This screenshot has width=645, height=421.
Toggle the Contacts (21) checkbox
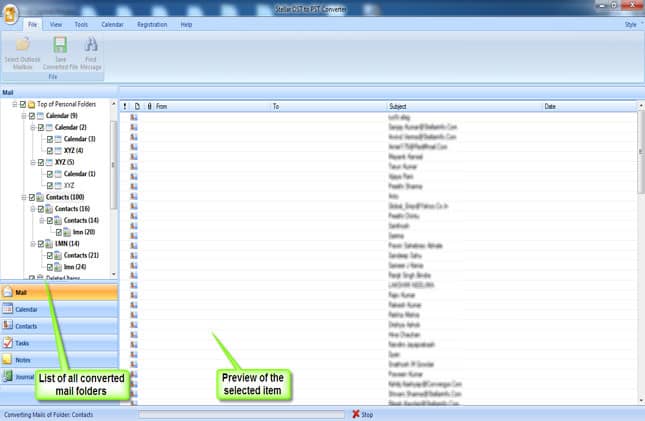[50, 256]
